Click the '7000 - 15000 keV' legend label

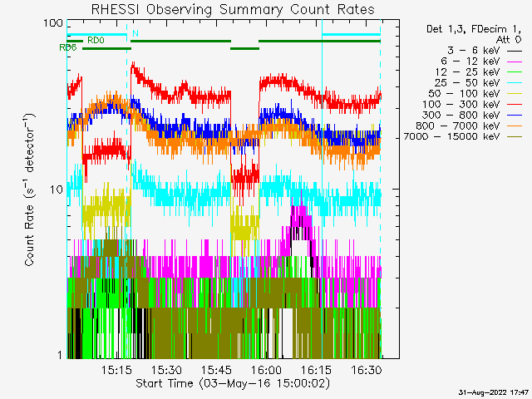[x=452, y=136]
